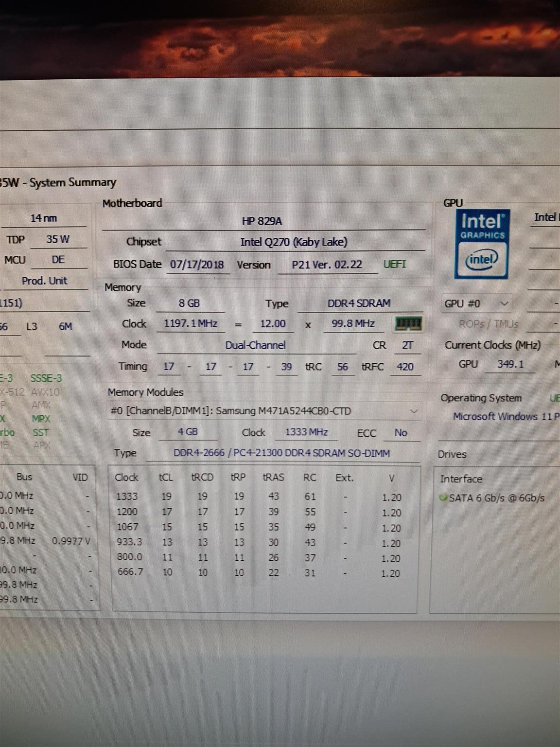Click the green SATA drive status icon
560x747 pixels.
tap(443, 498)
